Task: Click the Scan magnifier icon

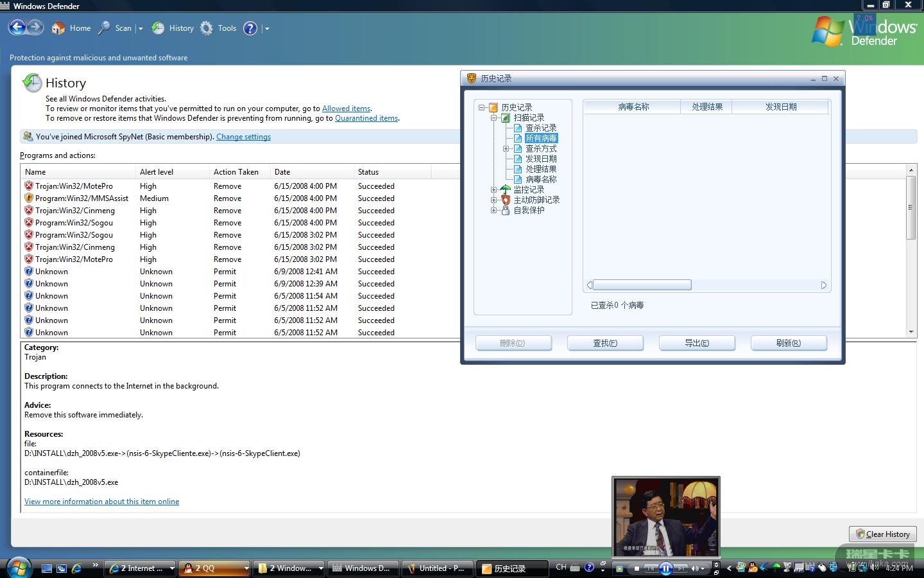Action: pyautogui.click(x=104, y=28)
